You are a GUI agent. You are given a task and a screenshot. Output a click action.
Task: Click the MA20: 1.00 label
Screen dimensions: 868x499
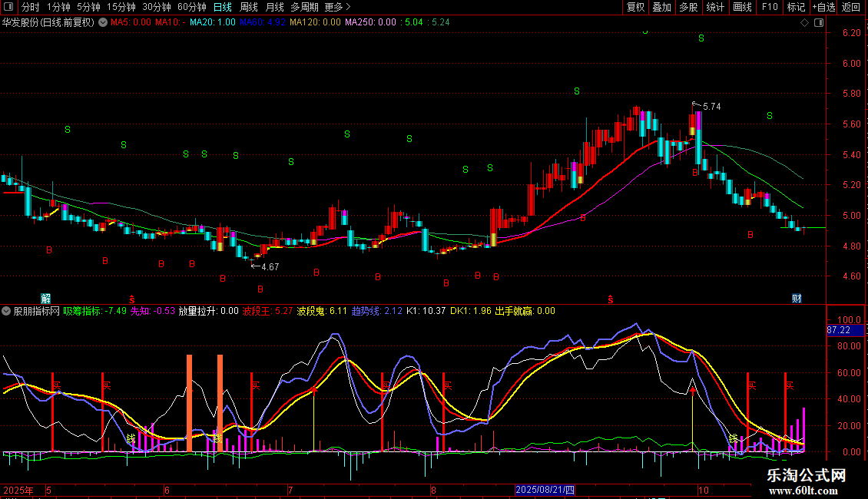pos(213,23)
